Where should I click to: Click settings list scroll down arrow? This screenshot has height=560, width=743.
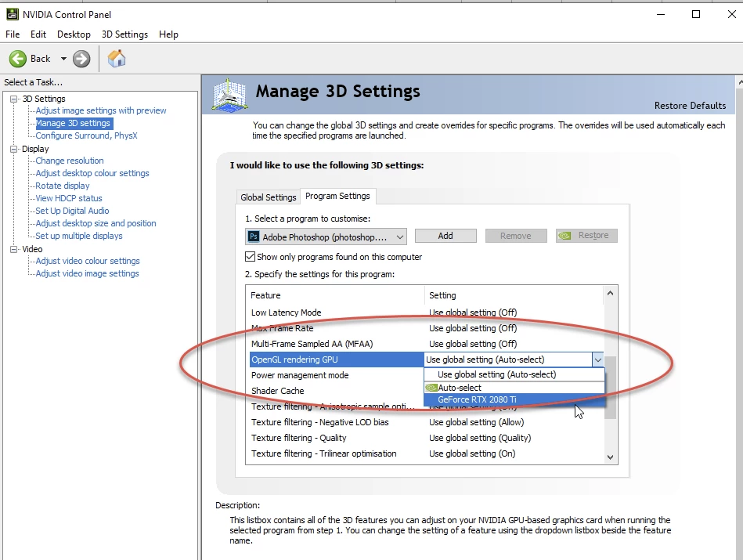pyautogui.click(x=611, y=457)
